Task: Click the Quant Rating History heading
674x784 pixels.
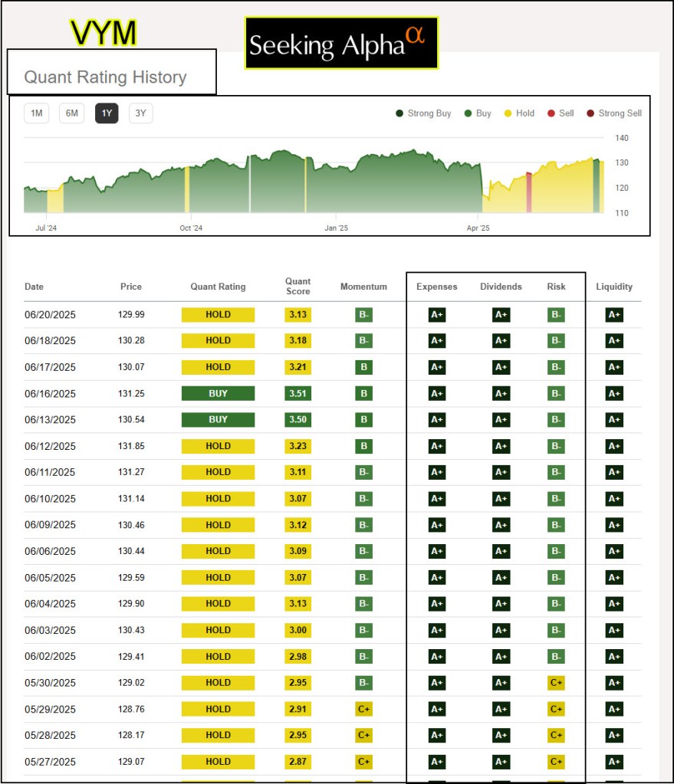Action: tap(106, 77)
